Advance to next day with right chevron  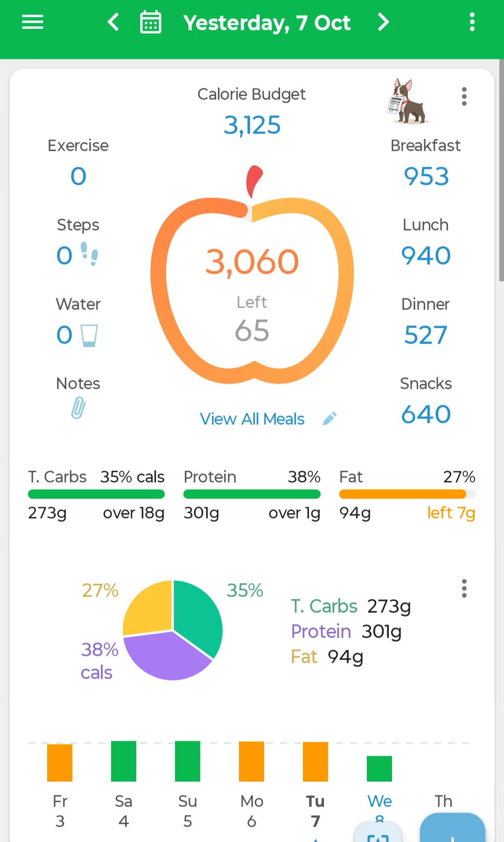(383, 22)
